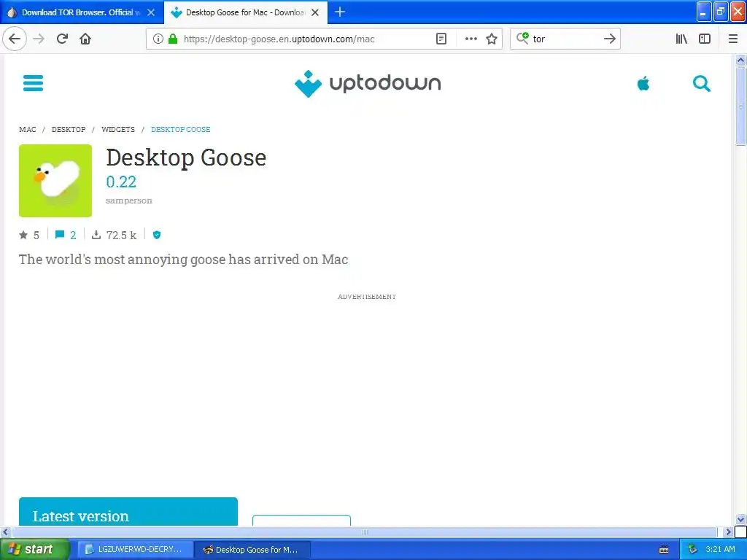
Task: Click the horizontal scrollbar left arrow
Action: (x=5, y=532)
